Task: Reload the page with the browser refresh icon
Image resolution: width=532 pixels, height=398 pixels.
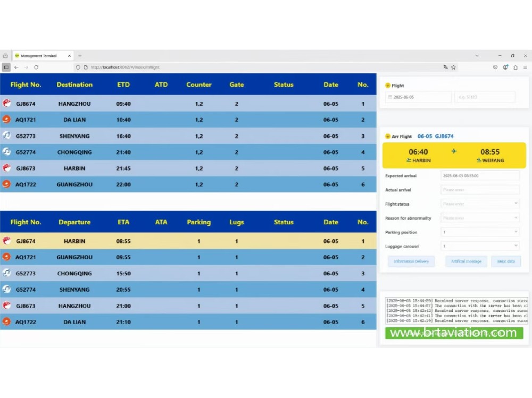Action: click(x=36, y=67)
